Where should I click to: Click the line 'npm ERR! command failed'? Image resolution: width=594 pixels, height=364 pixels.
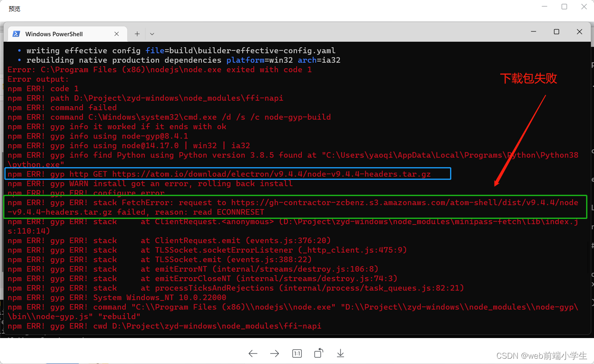[62, 108]
